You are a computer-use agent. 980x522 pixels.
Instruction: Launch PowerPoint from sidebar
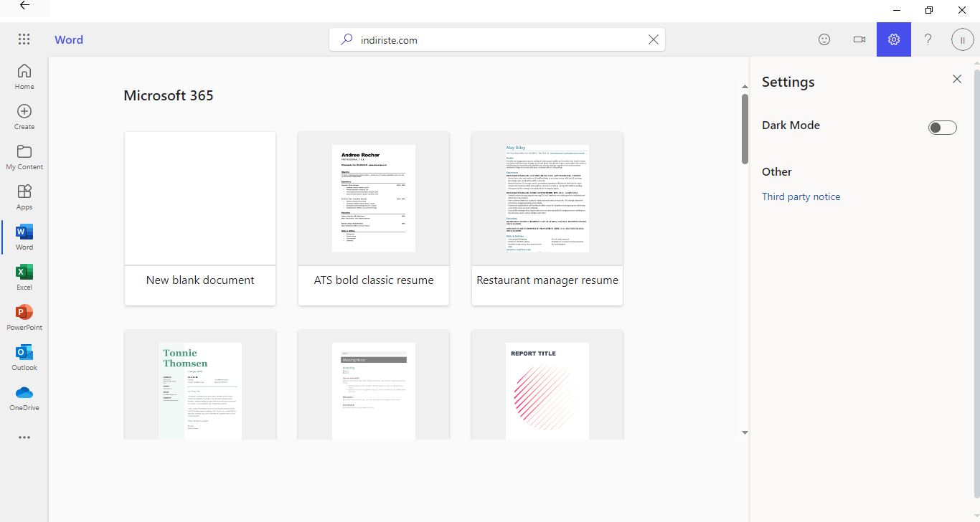[x=24, y=317]
